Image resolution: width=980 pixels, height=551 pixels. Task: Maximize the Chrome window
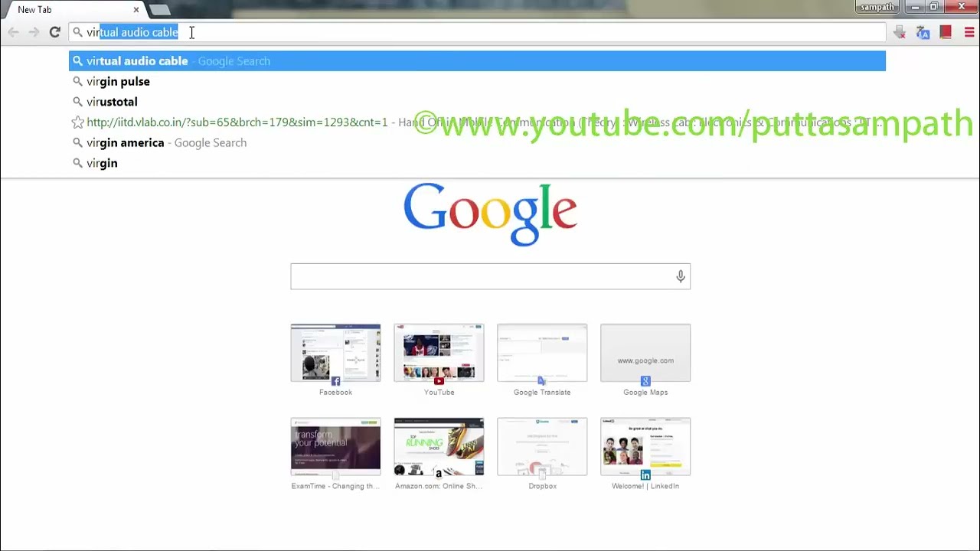[x=934, y=7]
